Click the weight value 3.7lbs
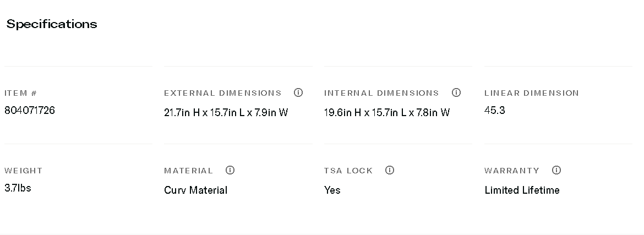 18,188
